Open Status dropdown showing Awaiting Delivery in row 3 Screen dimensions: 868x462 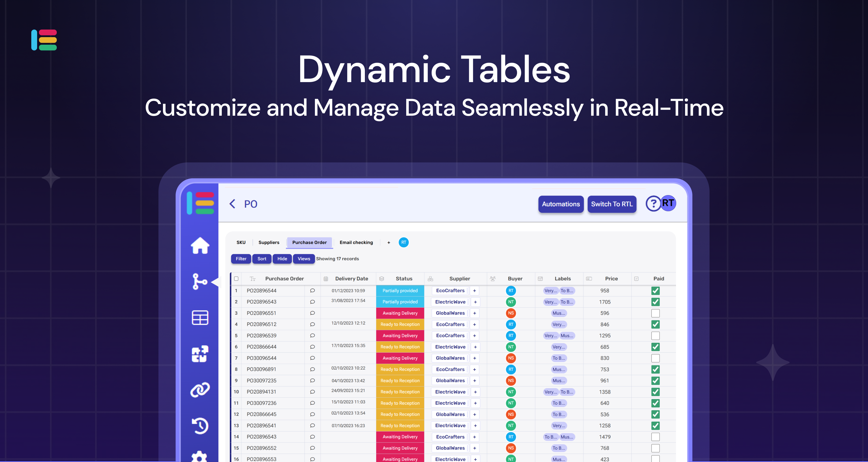[400, 313]
